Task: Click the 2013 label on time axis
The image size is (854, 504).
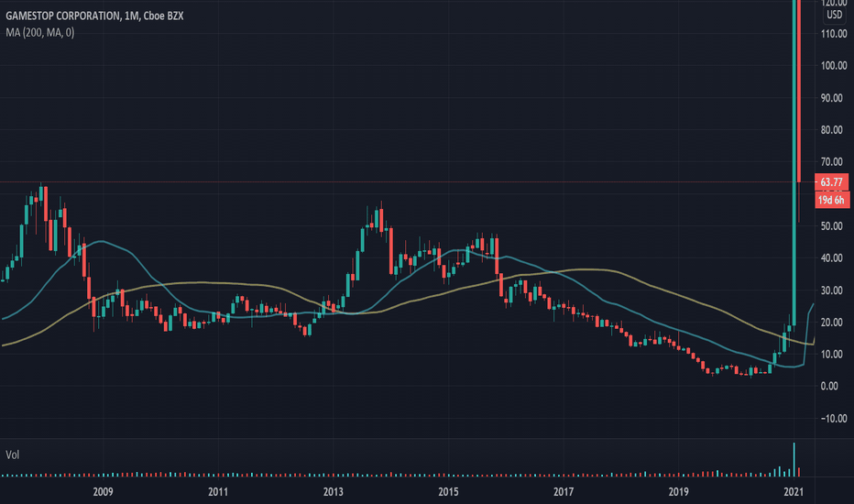Action: point(334,491)
